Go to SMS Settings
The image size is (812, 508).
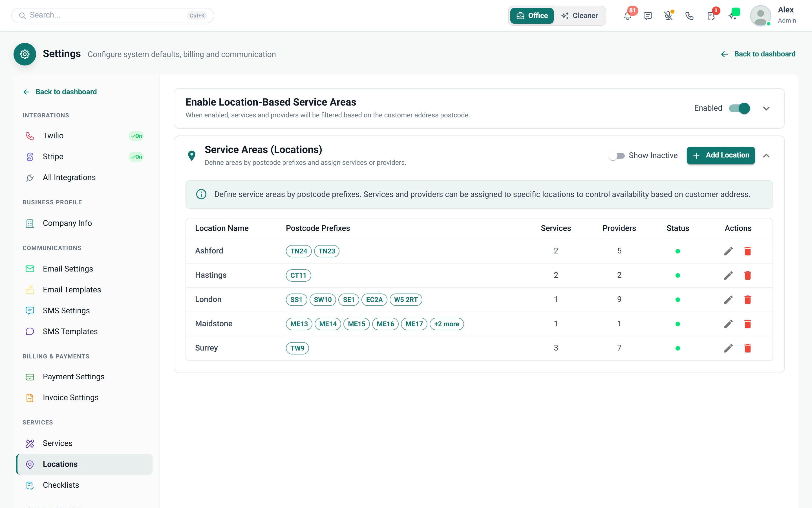84,310
